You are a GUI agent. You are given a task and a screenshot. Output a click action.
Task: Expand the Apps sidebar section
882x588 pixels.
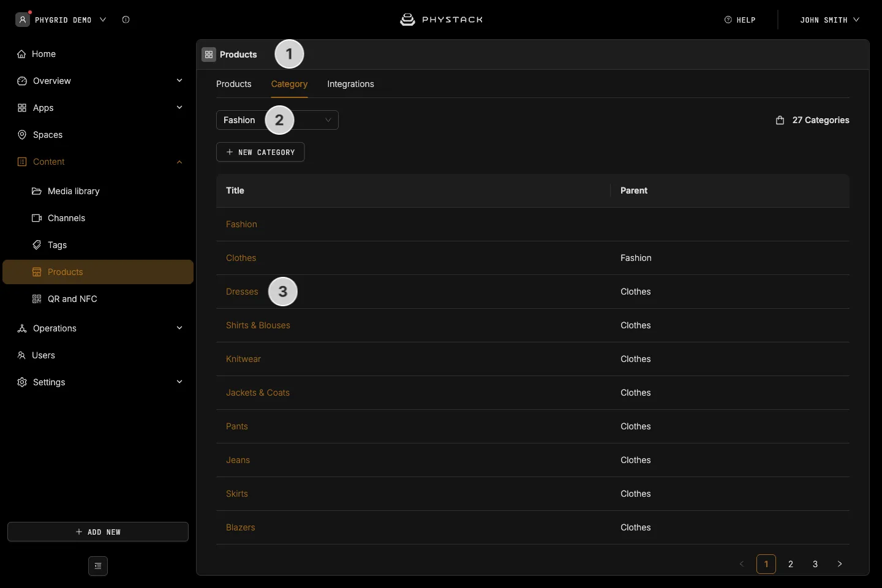pos(179,108)
